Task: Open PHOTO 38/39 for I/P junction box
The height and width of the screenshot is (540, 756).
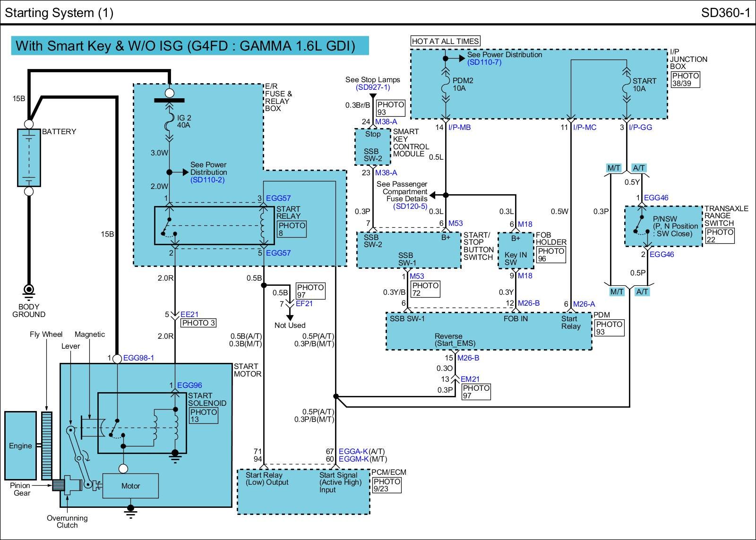Action: click(685, 79)
